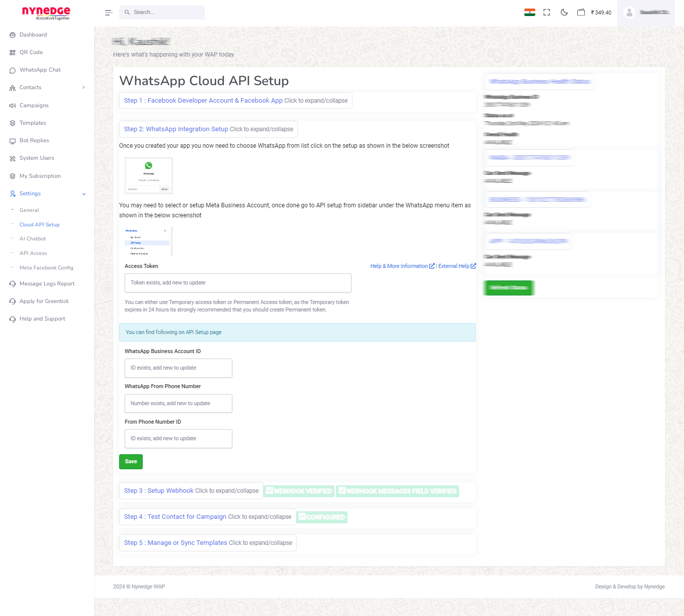Collapse the Settings submenu chevron
Image resolution: width=684 pixels, height=616 pixels.
tap(84, 194)
